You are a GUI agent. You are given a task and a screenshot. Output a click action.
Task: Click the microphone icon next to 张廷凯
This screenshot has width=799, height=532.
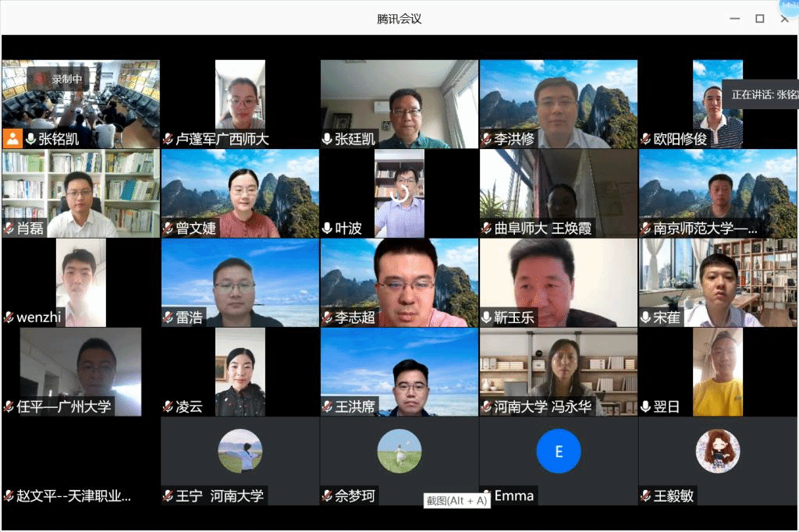coord(327,139)
